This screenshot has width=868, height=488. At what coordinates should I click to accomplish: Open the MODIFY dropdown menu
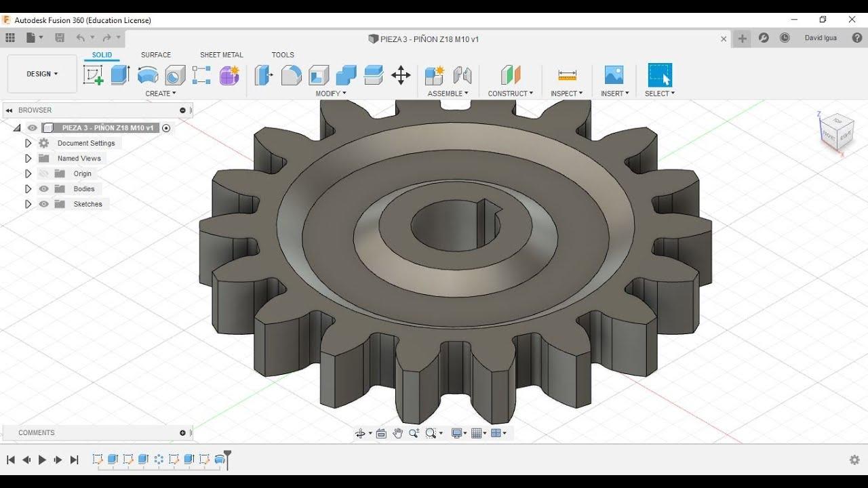coord(331,94)
